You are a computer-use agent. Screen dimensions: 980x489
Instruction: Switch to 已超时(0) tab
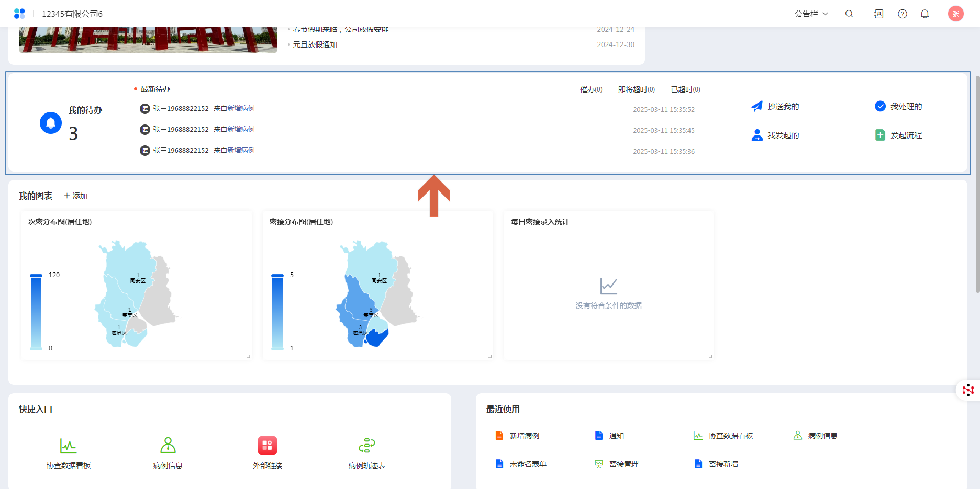click(x=685, y=89)
